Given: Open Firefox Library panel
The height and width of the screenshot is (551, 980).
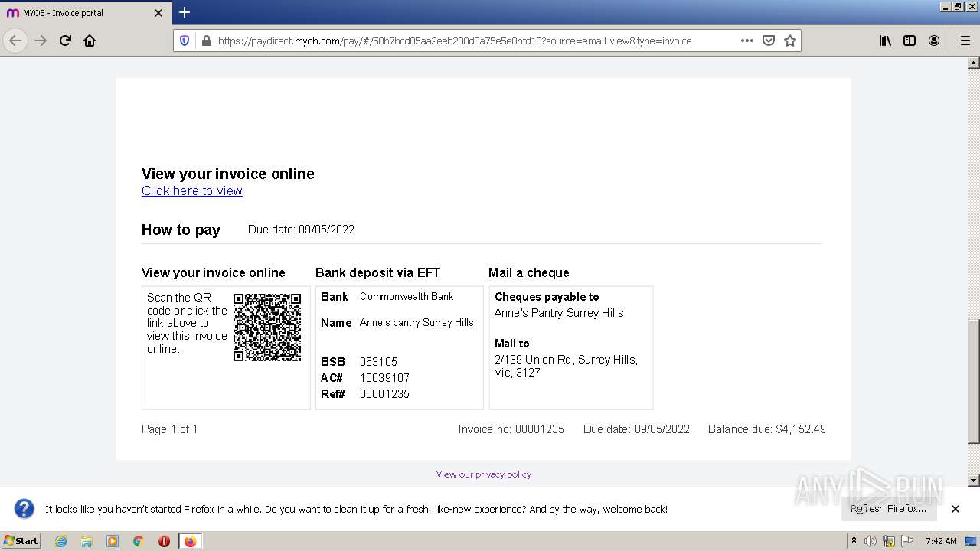Looking at the screenshot, I should (885, 41).
